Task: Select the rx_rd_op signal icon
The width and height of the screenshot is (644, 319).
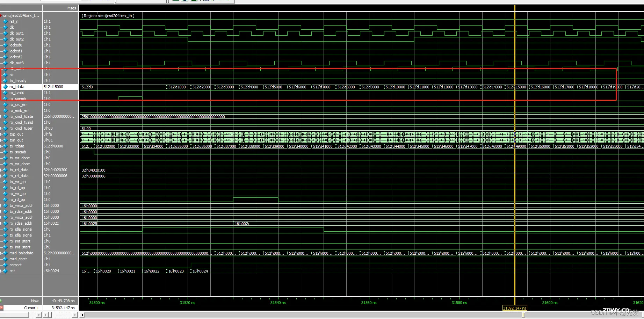Action: coord(5,200)
